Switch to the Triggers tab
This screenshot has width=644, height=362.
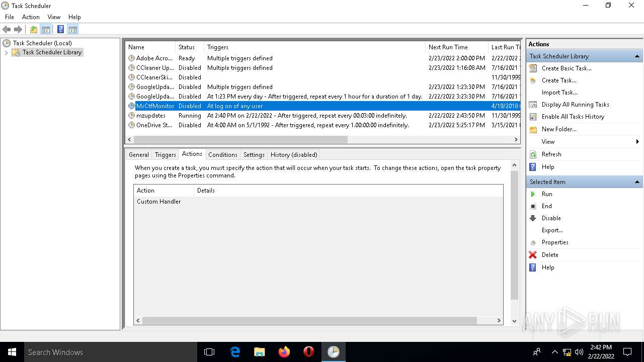coord(166,155)
